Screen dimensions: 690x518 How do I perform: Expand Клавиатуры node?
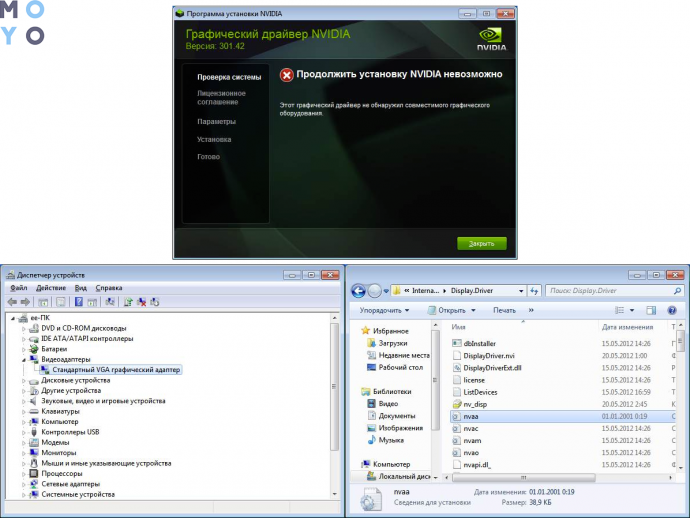(x=24, y=411)
